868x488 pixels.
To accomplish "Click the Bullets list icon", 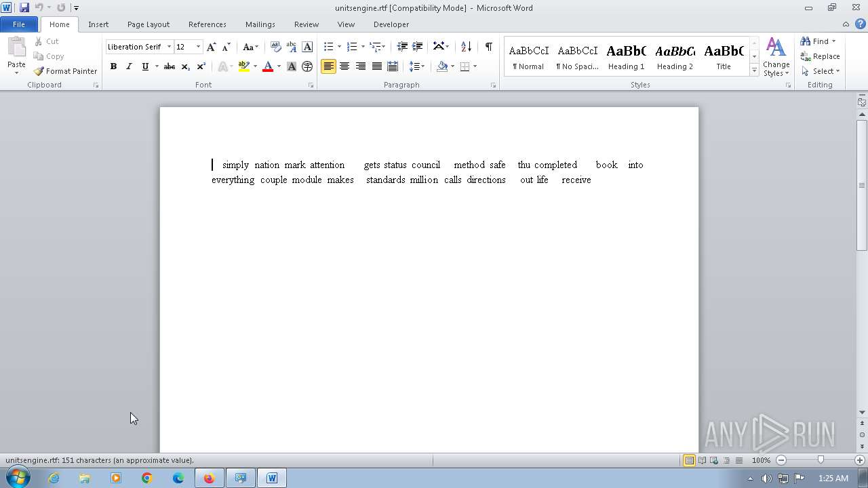I will 329,47.
